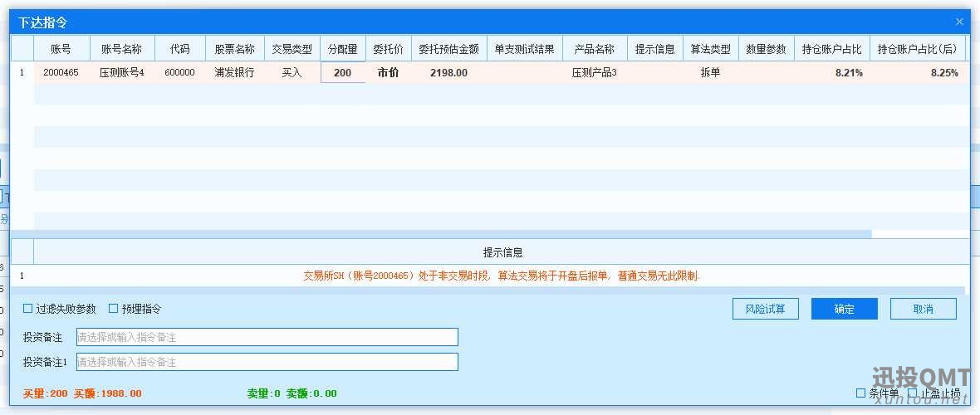
Task: Click the 算法类型 column header
Action: pos(710,49)
